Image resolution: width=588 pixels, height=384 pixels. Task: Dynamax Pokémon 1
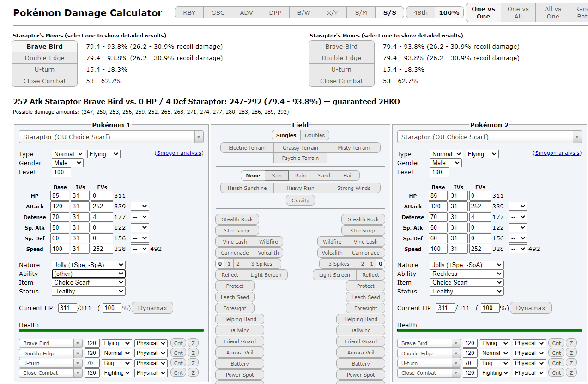(152, 308)
